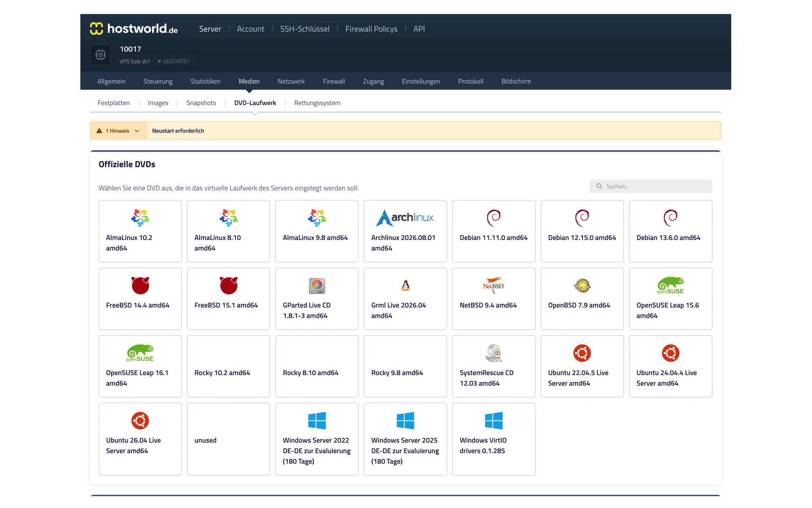The image size is (812, 508).
Task: Click the Debian 13.6.0 swirl icon
Action: click(670, 218)
